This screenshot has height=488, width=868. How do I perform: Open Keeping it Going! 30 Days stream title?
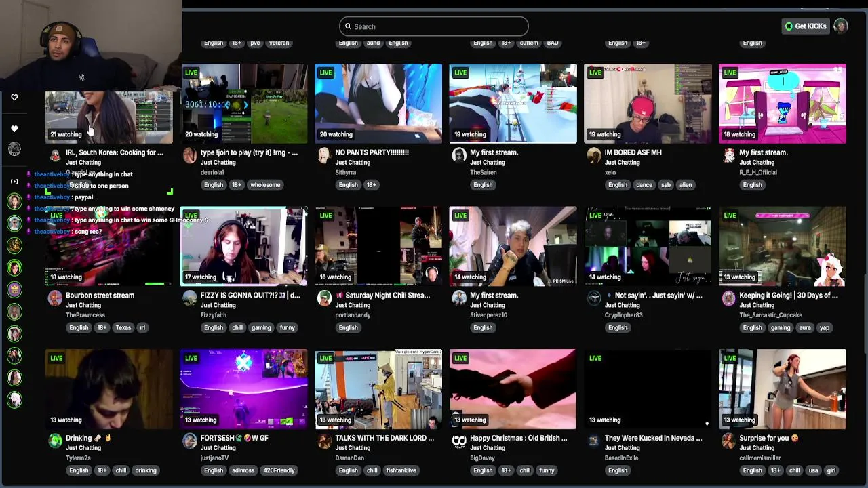pyautogui.click(x=789, y=296)
